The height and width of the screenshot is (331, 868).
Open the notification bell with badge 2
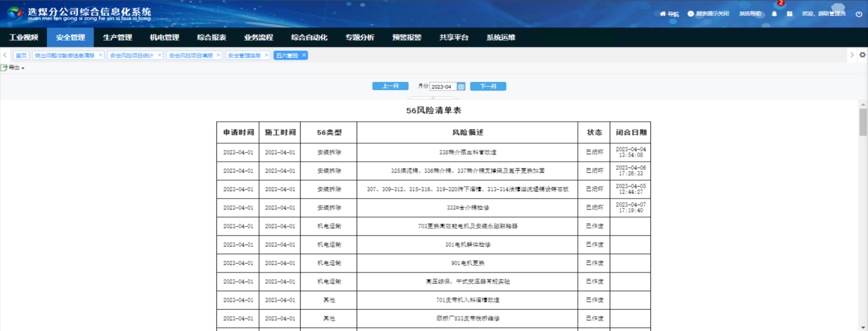click(774, 14)
